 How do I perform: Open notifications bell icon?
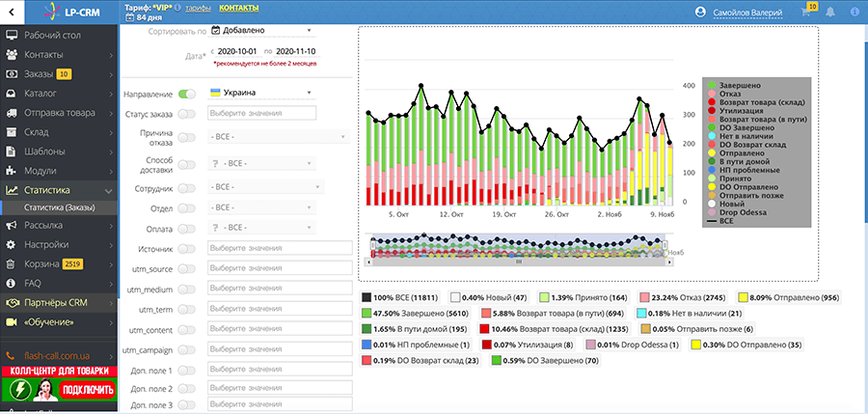[x=829, y=13]
